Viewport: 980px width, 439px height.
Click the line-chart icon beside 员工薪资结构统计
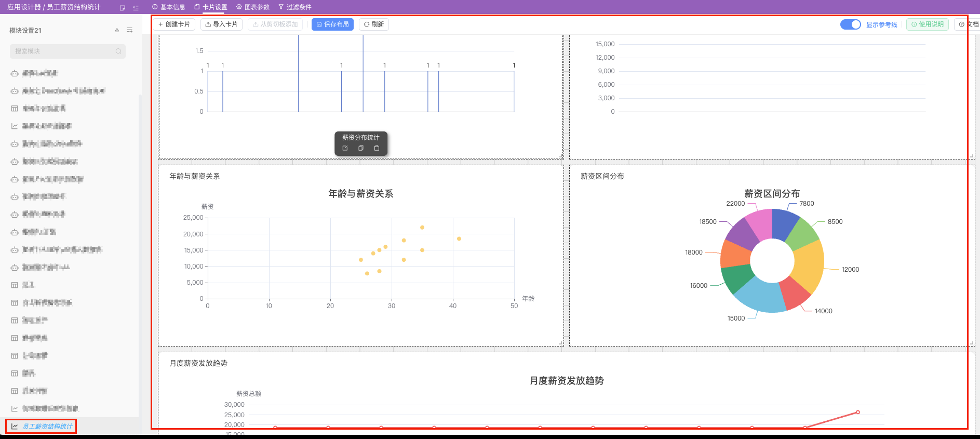pos(15,427)
